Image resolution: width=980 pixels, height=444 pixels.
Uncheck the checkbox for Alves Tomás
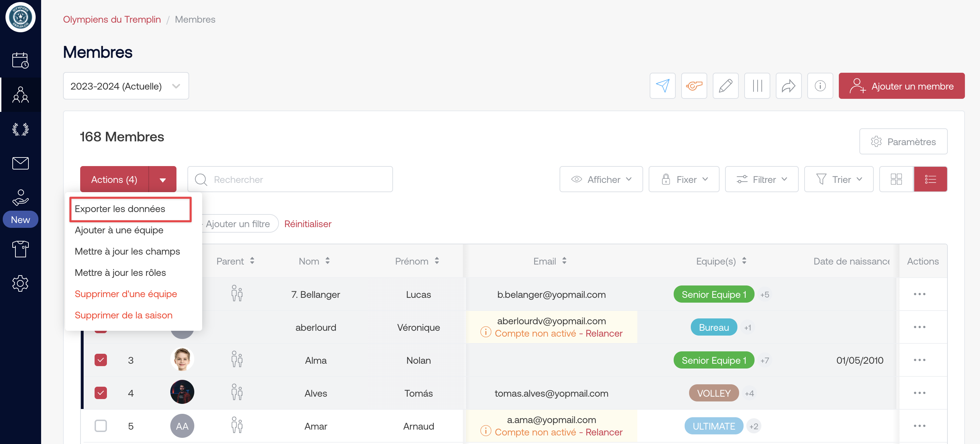100,393
